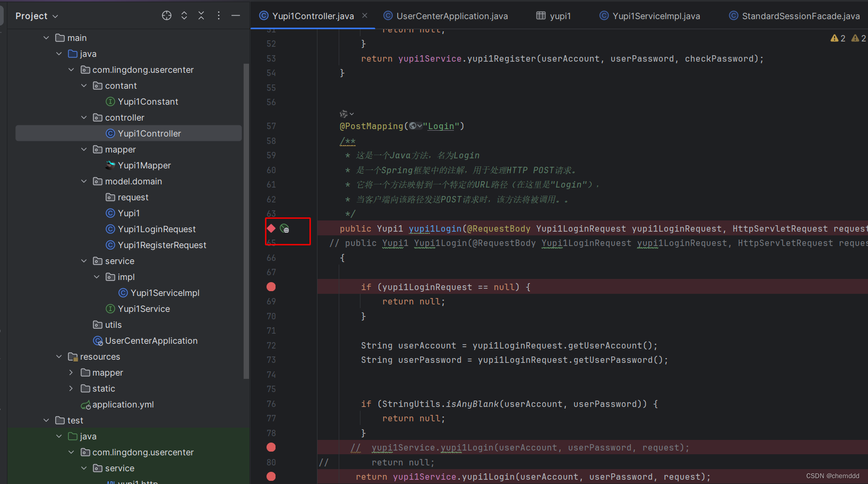Open the three-dot options menu in Project panel
Viewport: 868px width, 484px height.
coord(218,15)
